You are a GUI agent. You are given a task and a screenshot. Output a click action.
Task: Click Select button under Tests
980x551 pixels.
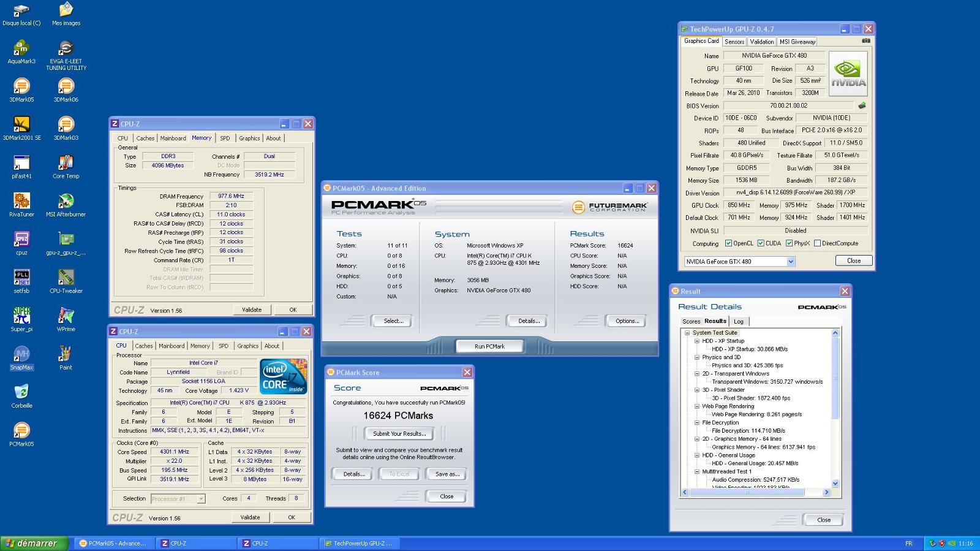[393, 321]
